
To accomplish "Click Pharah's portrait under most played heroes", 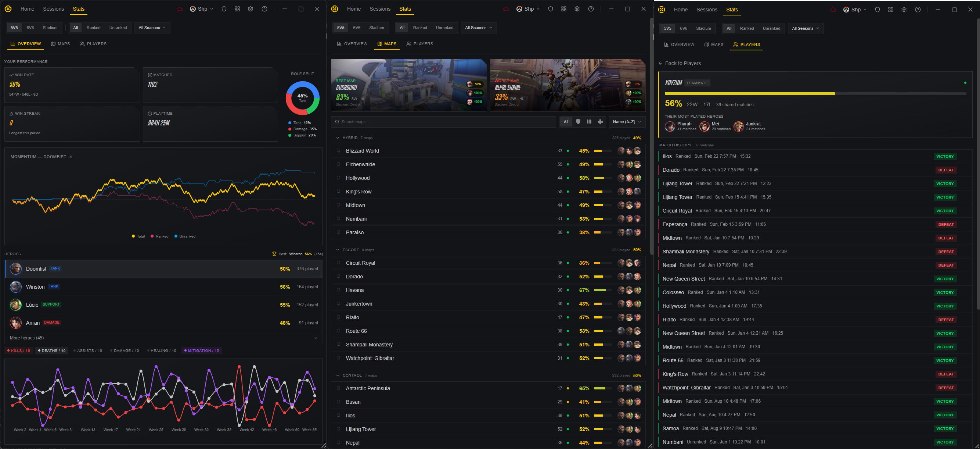I will (x=670, y=126).
